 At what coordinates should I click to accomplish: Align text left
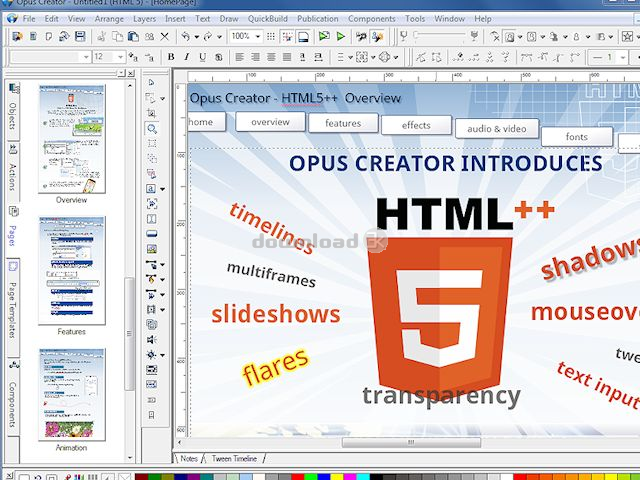pyautogui.click(x=240, y=57)
